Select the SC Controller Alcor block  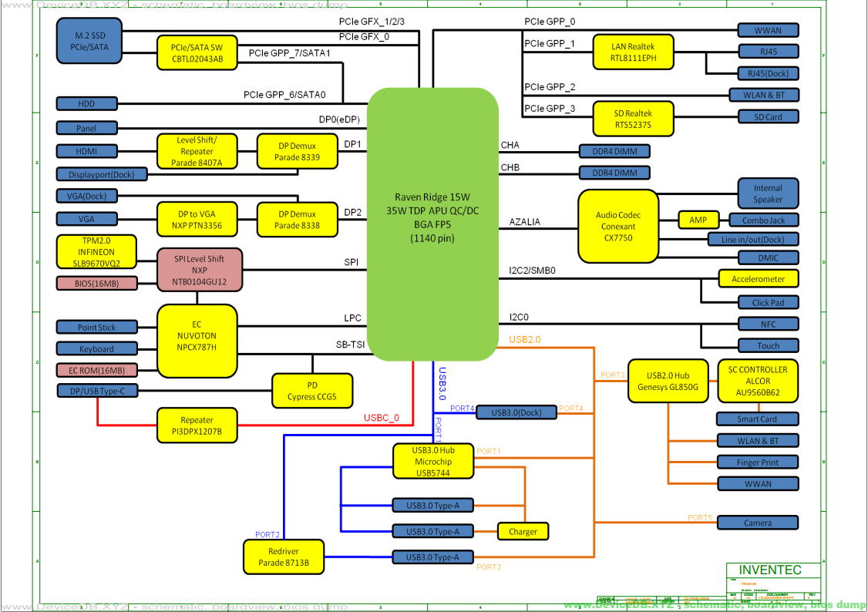pyautogui.click(x=758, y=381)
